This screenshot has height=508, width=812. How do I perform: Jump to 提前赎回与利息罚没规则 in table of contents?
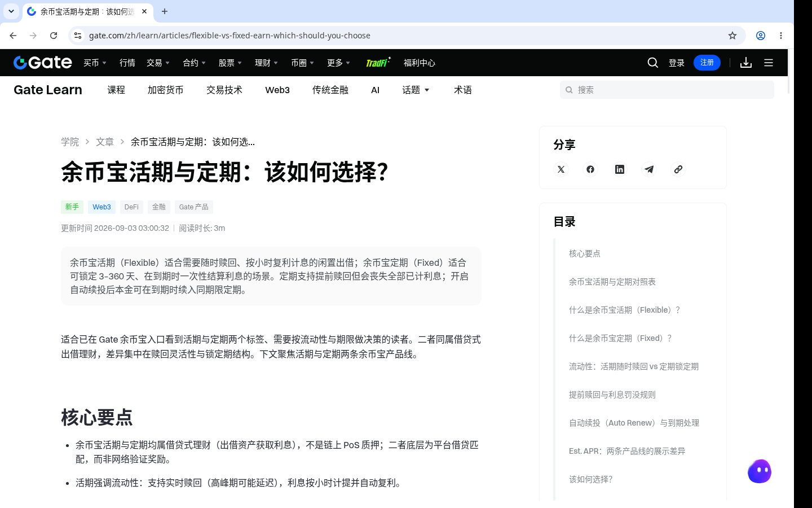point(612,395)
